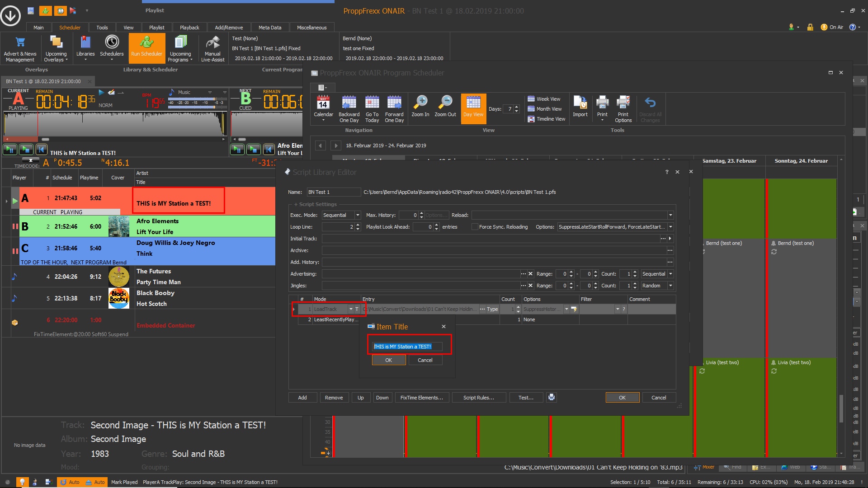Open the Calendar navigation icon
Image resolution: width=868 pixels, height=488 pixels.
pyautogui.click(x=323, y=103)
